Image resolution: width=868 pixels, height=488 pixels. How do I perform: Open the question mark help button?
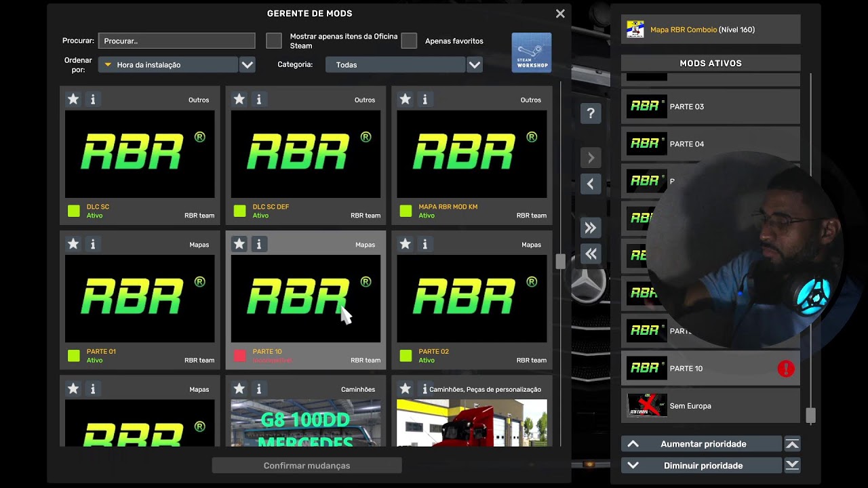[x=591, y=113]
